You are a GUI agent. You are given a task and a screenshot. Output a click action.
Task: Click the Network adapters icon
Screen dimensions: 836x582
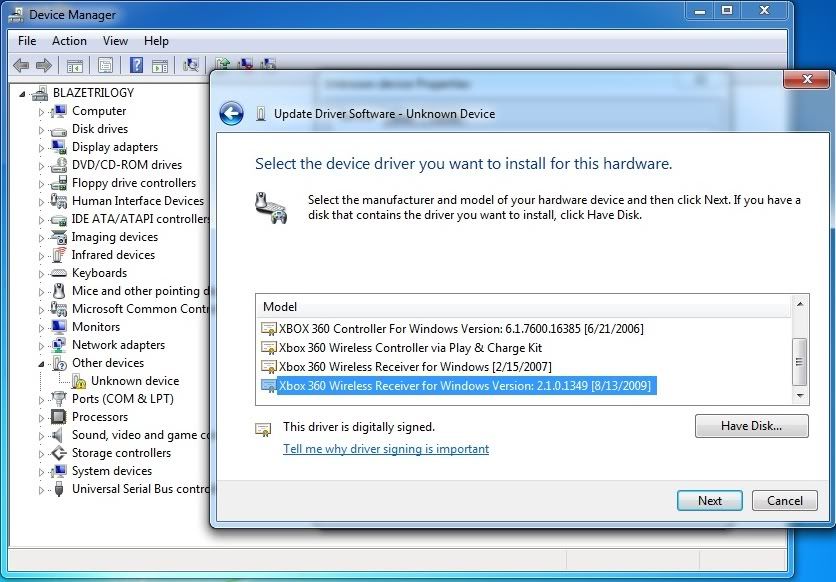click(x=59, y=345)
